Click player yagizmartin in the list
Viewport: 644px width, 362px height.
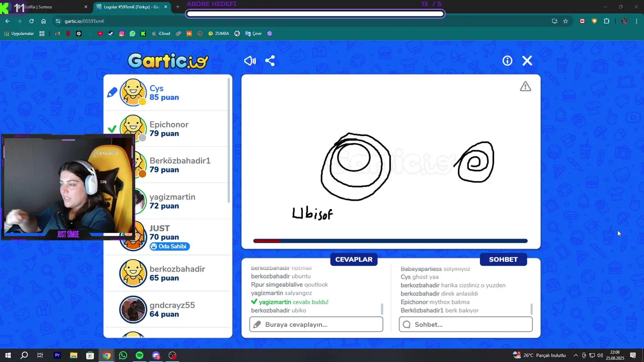(167, 201)
